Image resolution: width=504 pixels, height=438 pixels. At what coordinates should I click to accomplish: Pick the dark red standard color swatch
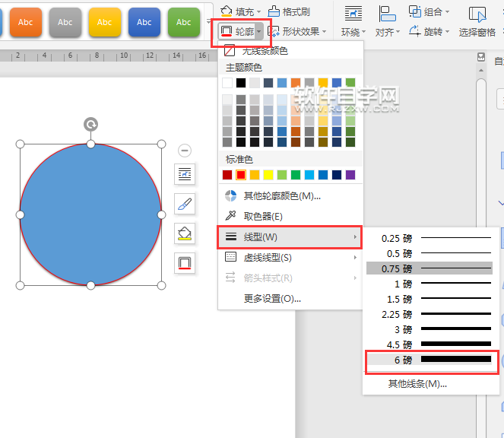click(x=227, y=175)
